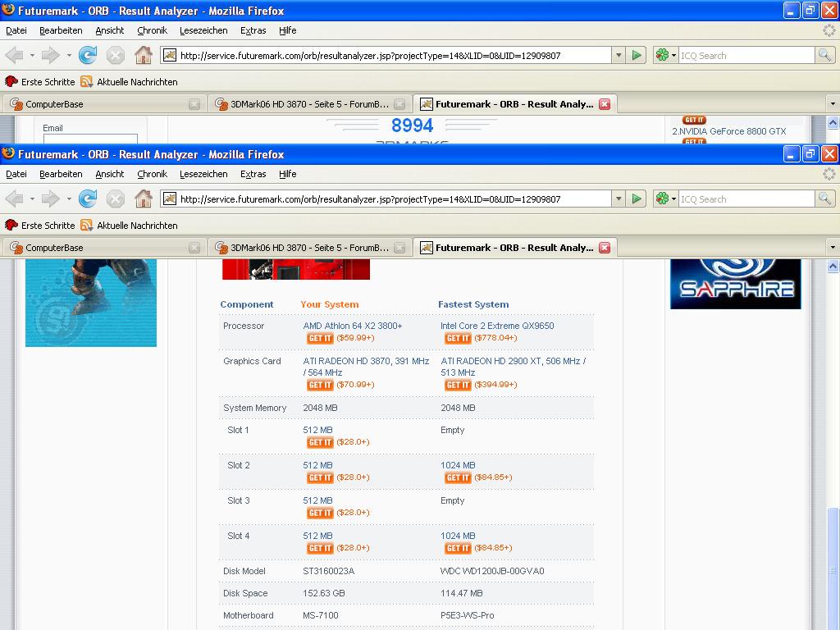Click ICQ Search field in front window
Screen dimensions: 840x630
click(x=746, y=199)
